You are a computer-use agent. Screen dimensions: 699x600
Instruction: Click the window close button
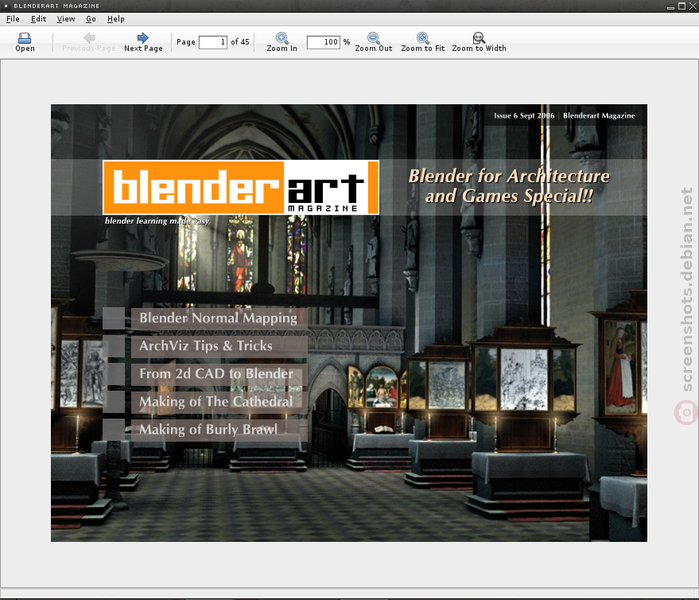693,6
